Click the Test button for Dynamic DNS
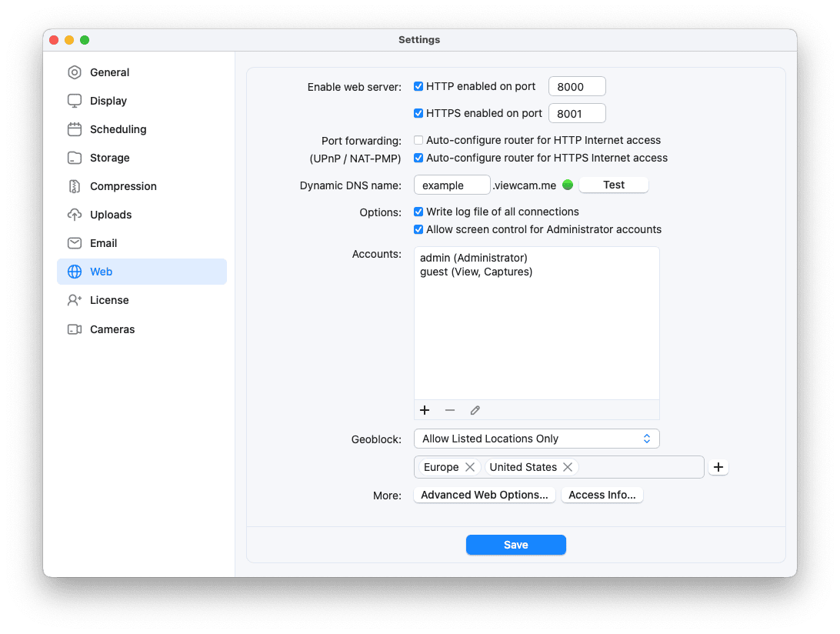Viewport: 840px width, 634px height. [613, 185]
